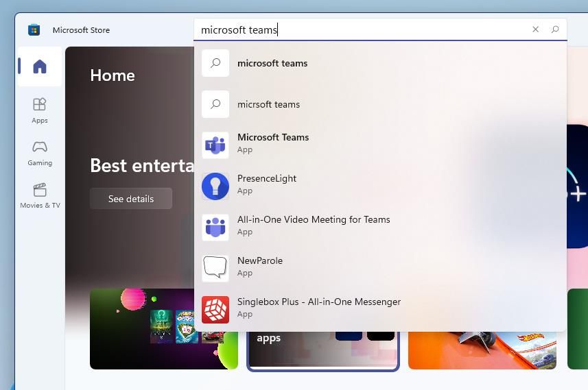
Task: Click the Microsoft Store logo icon
Action: click(34, 29)
